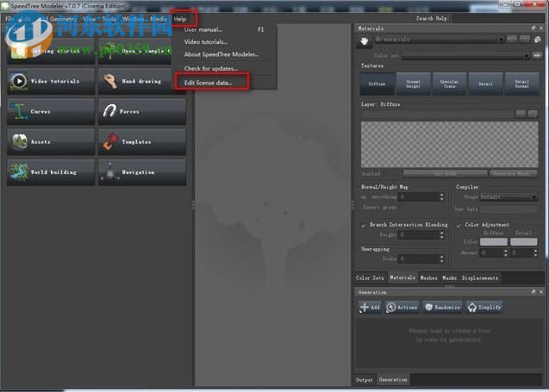Image resolution: width=549 pixels, height=392 pixels.
Task: Close the Generation panel
Action: point(541,291)
